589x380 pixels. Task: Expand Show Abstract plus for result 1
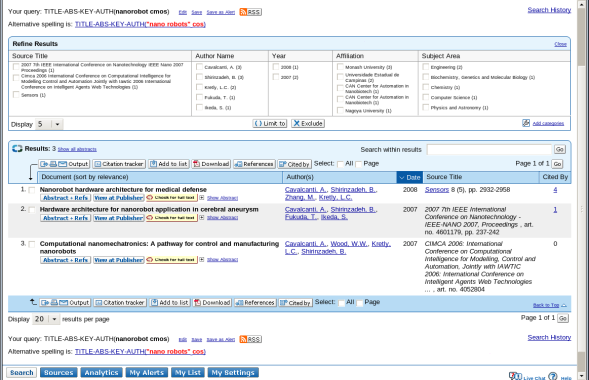pyautogui.click(x=202, y=198)
